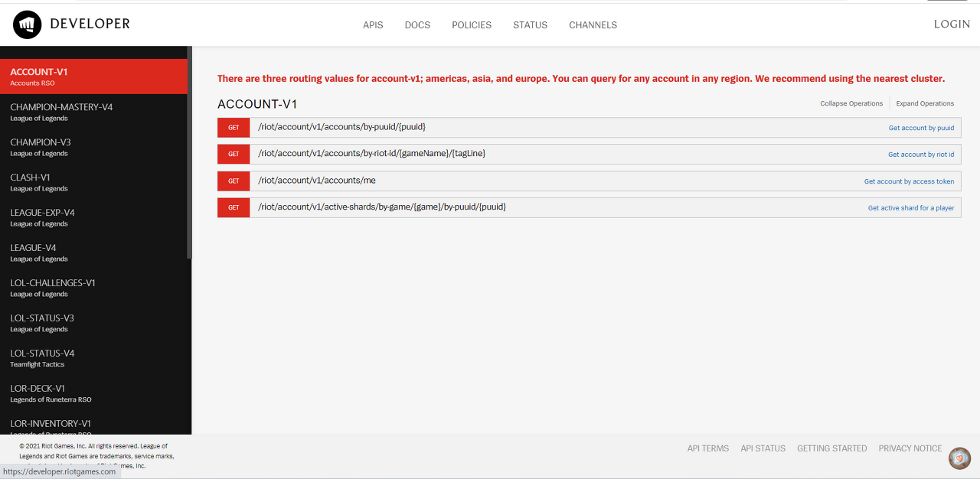Expand the by-riot-id/{gameName}/{tagLine} operation
Screen dimensions: 980x479
371,153
